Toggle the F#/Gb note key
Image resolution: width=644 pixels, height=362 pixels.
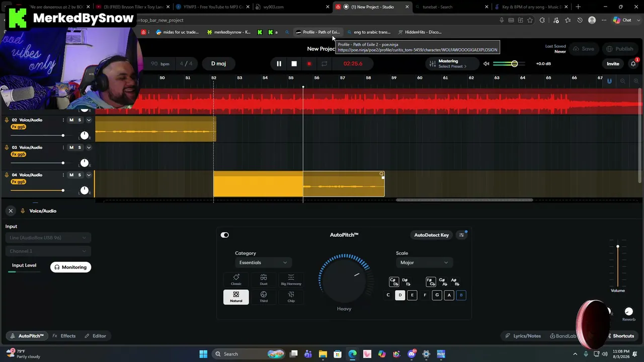[431, 282]
